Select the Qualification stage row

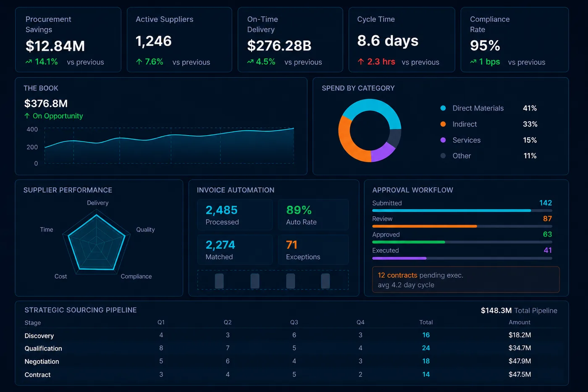coord(293,348)
